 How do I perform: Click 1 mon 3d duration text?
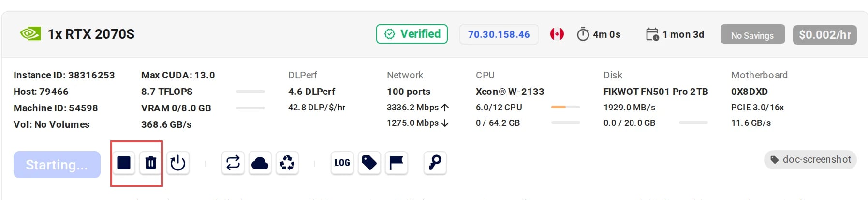(x=683, y=34)
